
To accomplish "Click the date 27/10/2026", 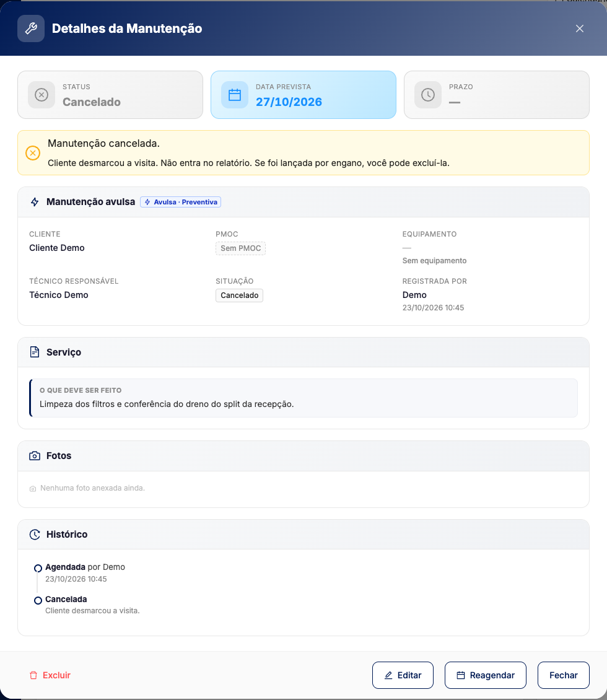I will (x=289, y=102).
